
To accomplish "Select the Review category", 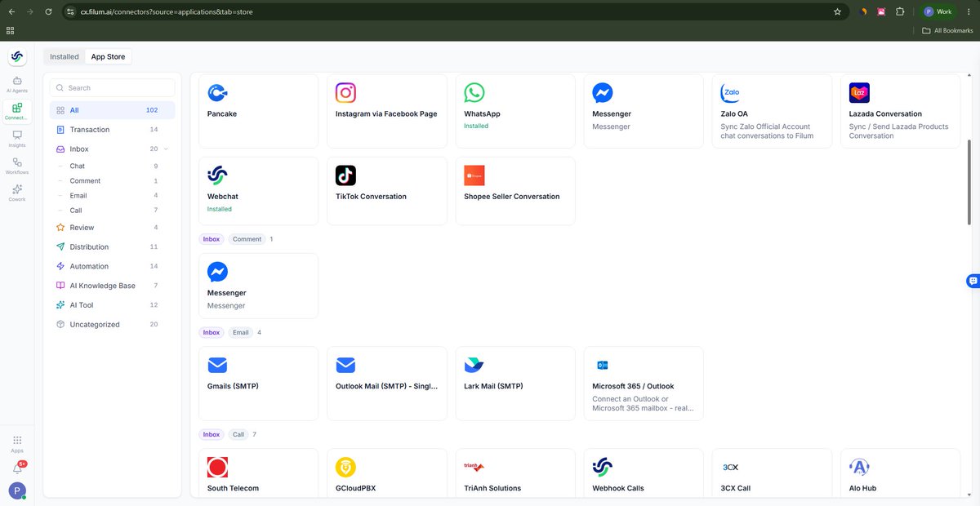I will click(x=112, y=228).
